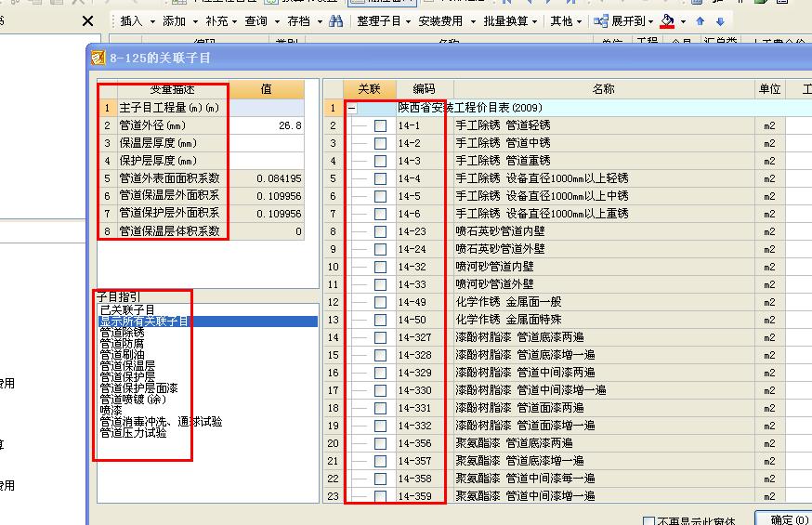
Task: Open the fill color dropdown arrow
Action: click(x=683, y=21)
